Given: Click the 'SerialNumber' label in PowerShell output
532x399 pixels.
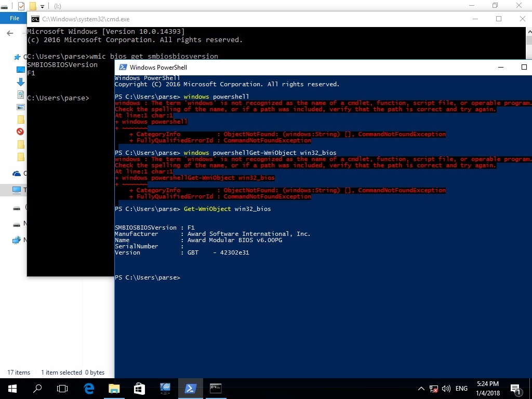Looking at the screenshot, I should 136,246.
